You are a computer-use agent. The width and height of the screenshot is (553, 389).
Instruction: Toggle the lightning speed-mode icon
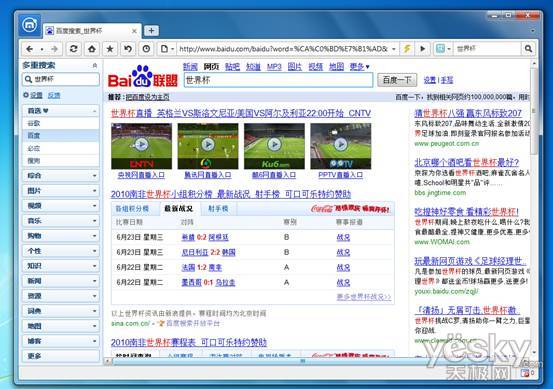pyautogui.click(x=407, y=49)
